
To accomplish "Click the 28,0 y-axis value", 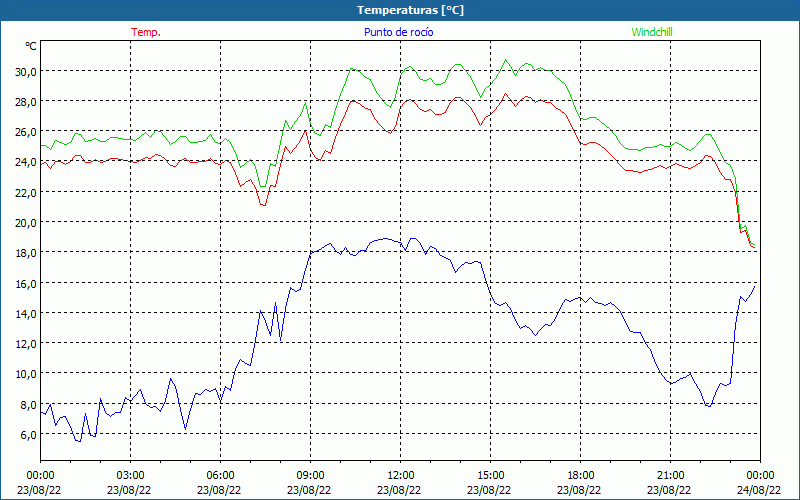I will coord(26,102).
